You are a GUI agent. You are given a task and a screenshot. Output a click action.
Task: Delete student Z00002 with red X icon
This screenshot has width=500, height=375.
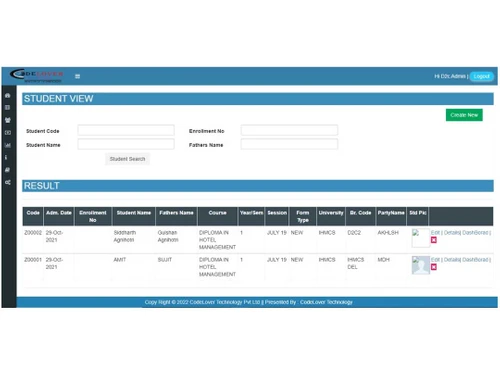[434, 240]
